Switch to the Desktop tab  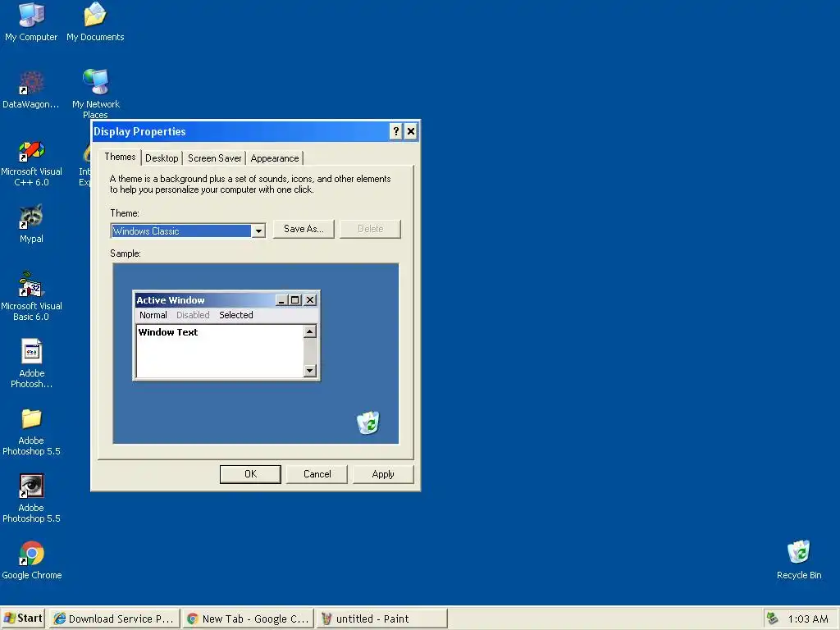pyautogui.click(x=162, y=158)
